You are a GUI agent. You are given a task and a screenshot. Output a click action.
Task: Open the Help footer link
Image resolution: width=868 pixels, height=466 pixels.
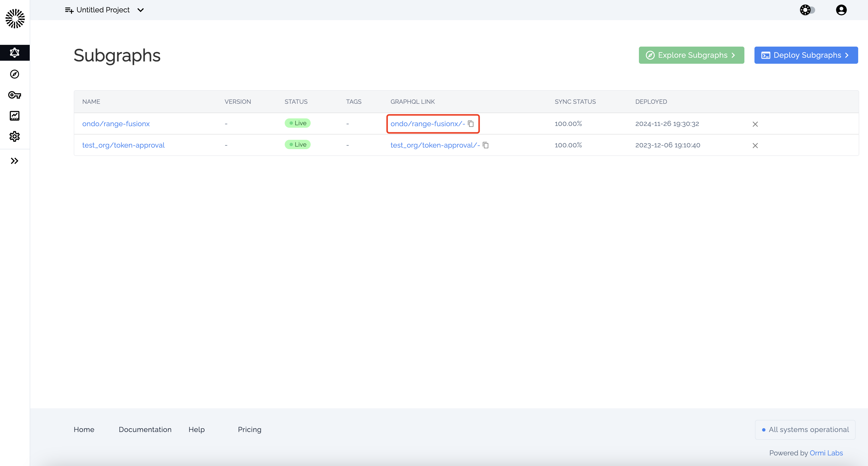tap(196, 429)
